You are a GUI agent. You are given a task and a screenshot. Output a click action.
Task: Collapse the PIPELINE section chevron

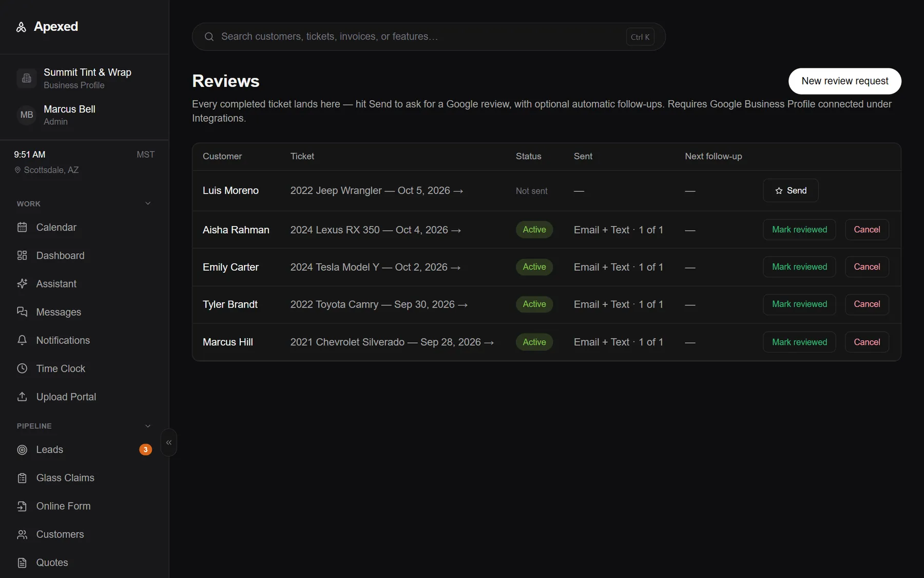[x=148, y=426]
